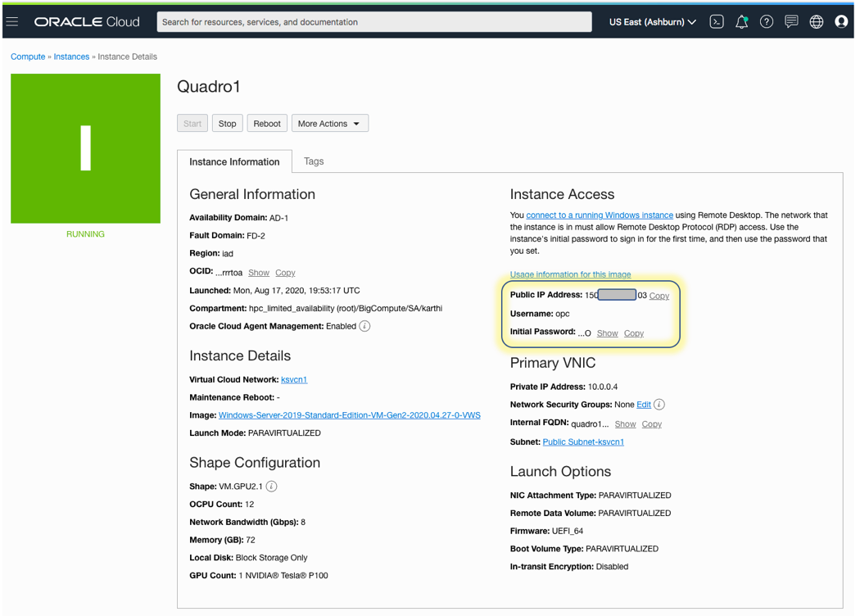Open the Cloud Shell terminal icon
860x616 pixels.
pyautogui.click(x=717, y=21)
